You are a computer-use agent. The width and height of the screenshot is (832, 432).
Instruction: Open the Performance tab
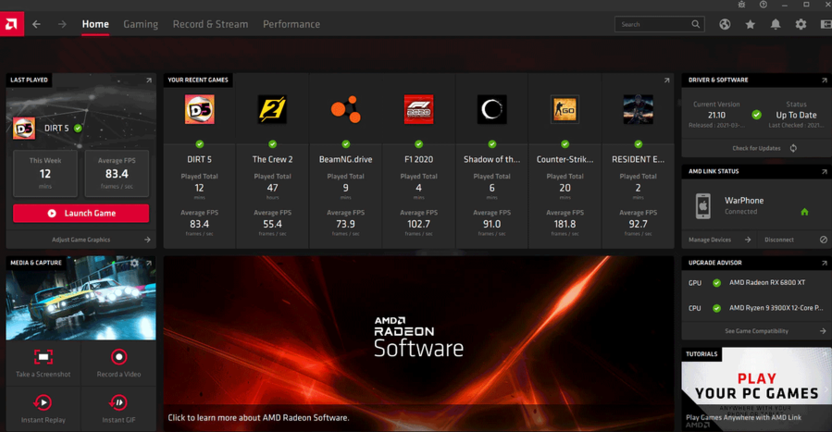click(291, 24)
